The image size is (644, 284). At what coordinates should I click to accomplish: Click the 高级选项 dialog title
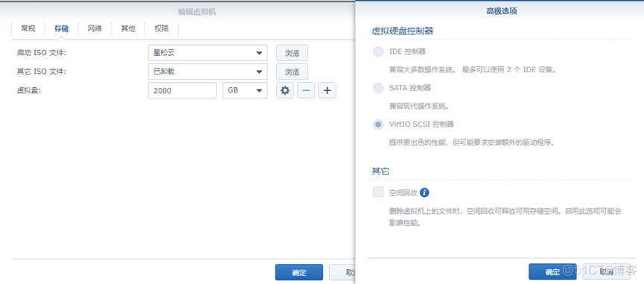[x=501, y=11]
